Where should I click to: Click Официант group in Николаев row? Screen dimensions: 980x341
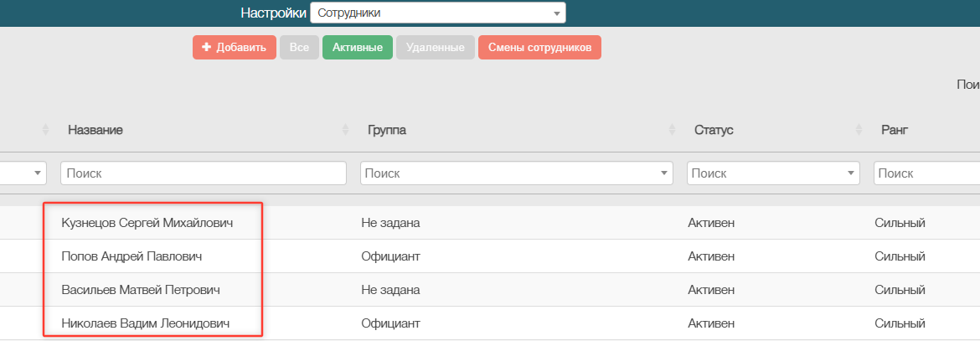point(390,324)
